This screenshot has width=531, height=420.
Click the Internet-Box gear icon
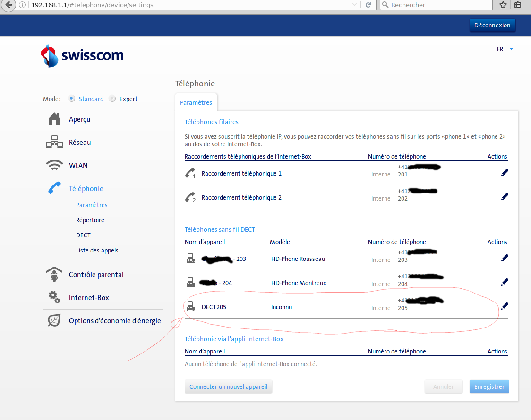[54, 297]
